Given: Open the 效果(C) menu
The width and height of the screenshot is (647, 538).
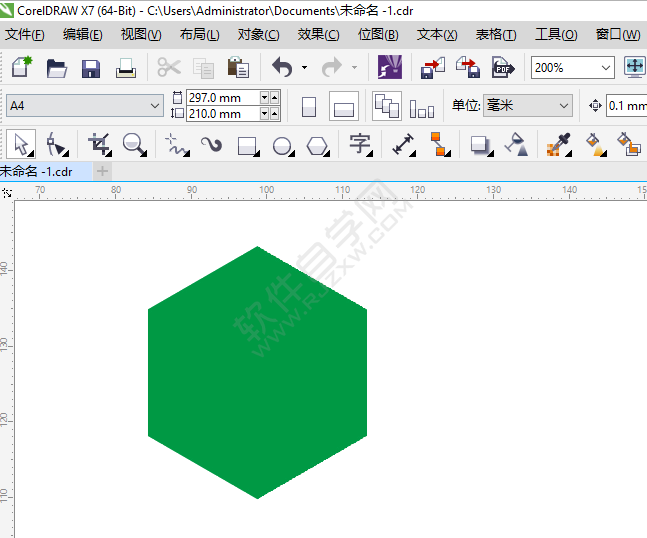Looking at the screenshot, I should 318,34.
